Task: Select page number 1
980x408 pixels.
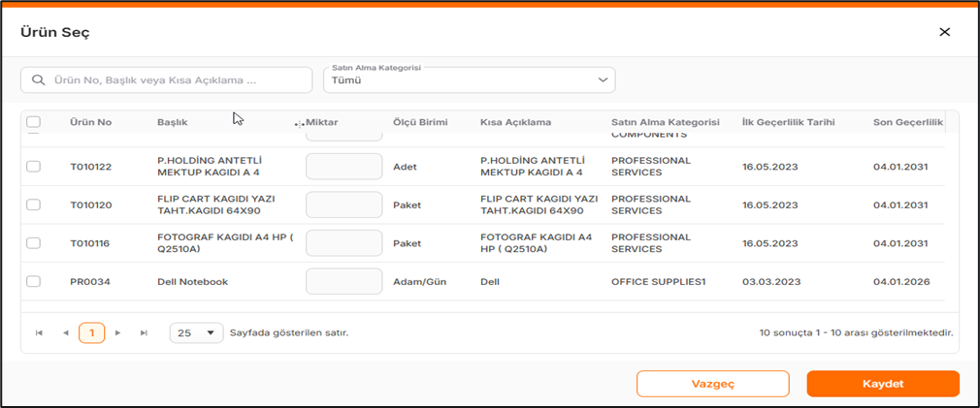Action: click(x=91, y=333)
